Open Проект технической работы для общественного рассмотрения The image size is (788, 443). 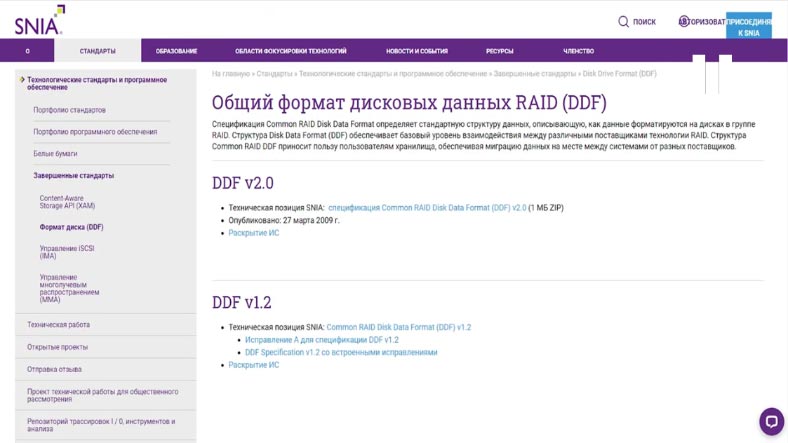point(103,395)
